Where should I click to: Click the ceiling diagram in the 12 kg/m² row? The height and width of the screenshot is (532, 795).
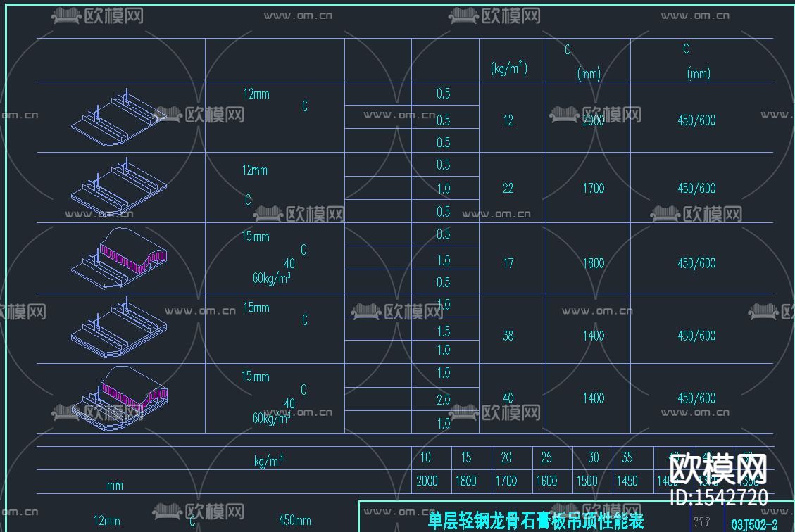(118, 118)
